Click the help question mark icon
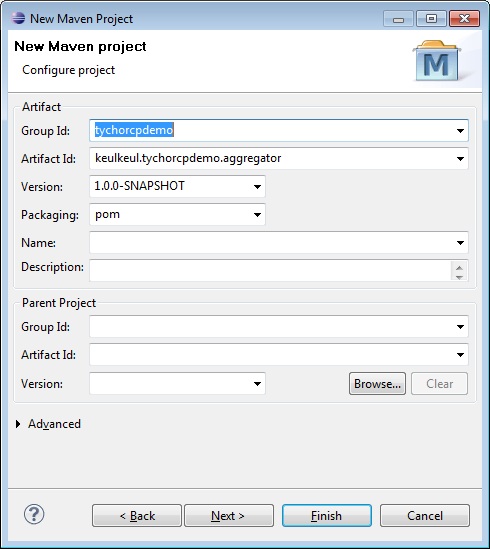The height and width of the screenshot is (549, 490). 34,514
